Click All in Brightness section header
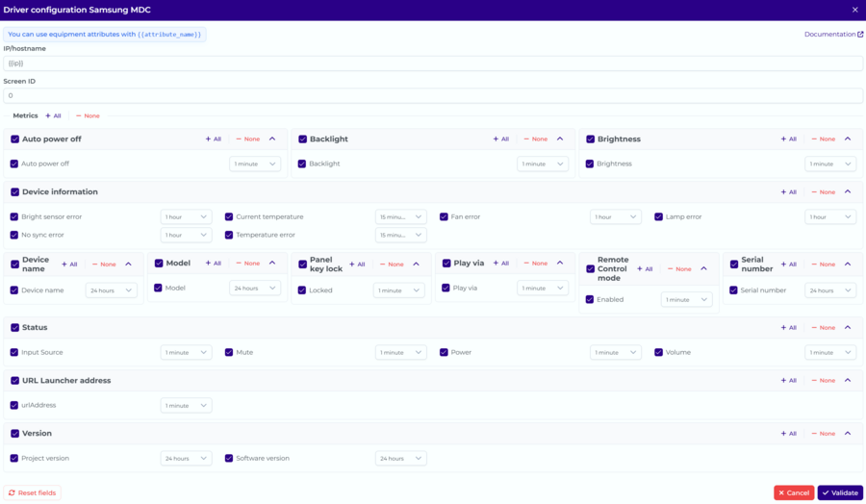Image resolution: width=866 pixels, height=504 pixels. (x=789, y=139)
